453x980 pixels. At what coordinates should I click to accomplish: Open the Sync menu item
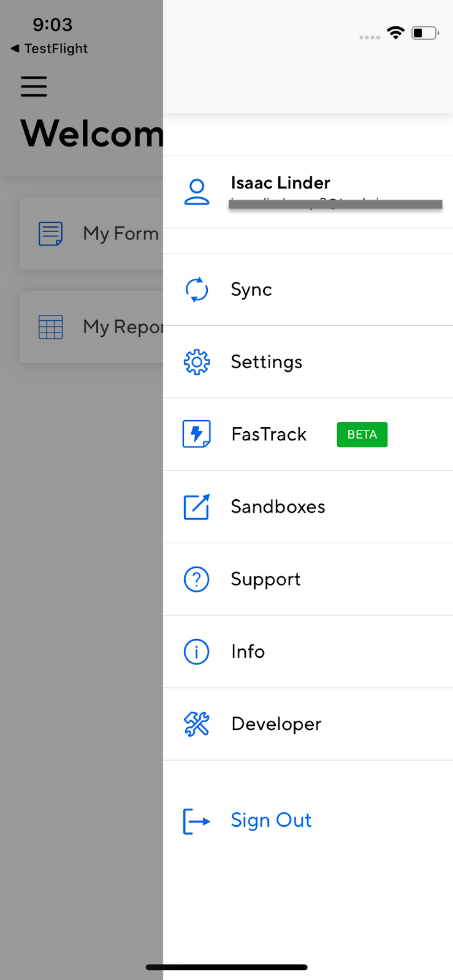click(x=251, y=290)
